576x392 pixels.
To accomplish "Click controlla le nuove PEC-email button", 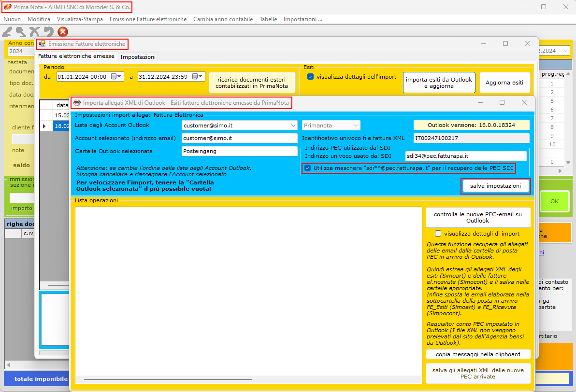I will (x=478, y=217).
